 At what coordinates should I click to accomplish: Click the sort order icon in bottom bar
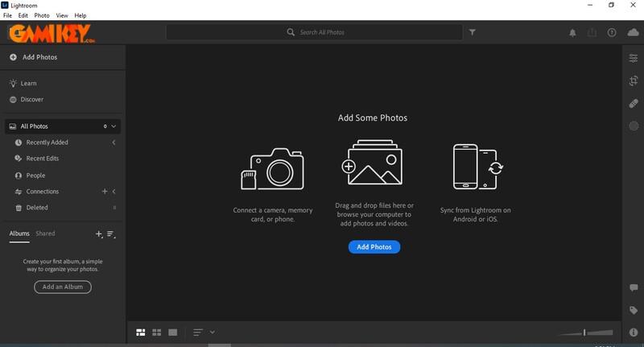pyautogui.click(x=198, y=333)
